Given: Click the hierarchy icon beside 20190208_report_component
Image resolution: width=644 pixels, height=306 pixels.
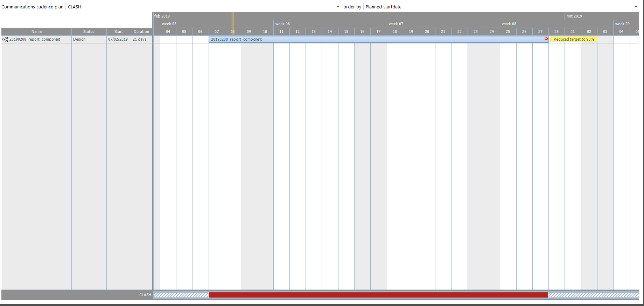Looking at the screenshot, I should [5, 40].
